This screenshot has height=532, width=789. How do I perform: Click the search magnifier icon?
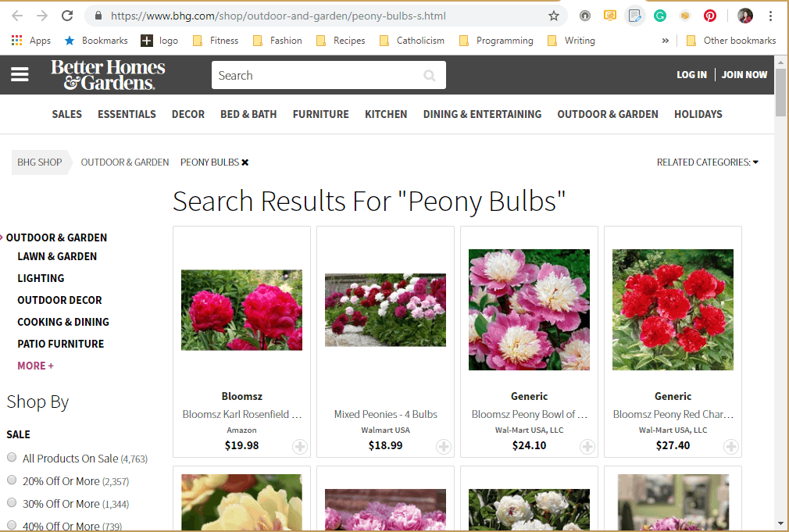click(x=429, y=75)
